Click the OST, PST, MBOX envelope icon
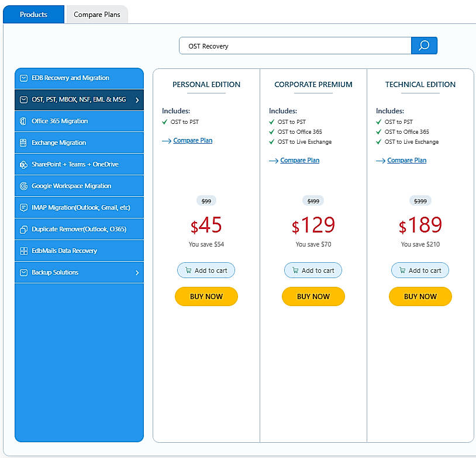This screenshot has width=476, height=458. (x=23, y=99)
